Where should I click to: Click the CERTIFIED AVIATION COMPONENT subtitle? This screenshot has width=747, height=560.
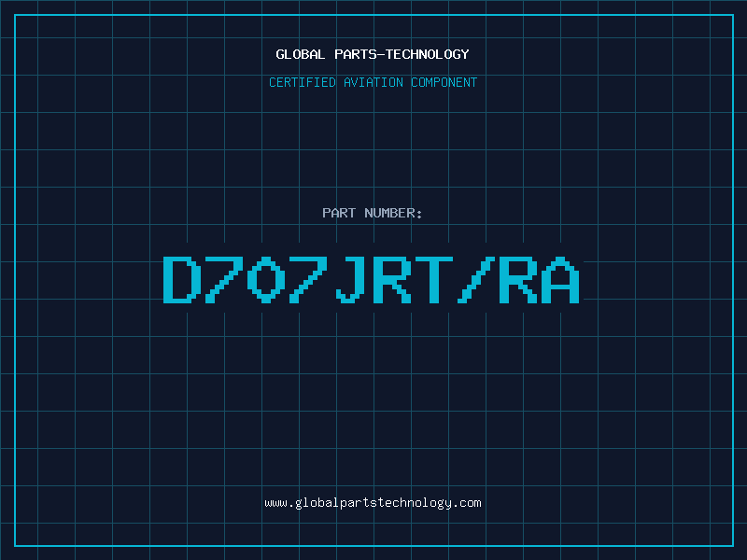click(373, 82)
